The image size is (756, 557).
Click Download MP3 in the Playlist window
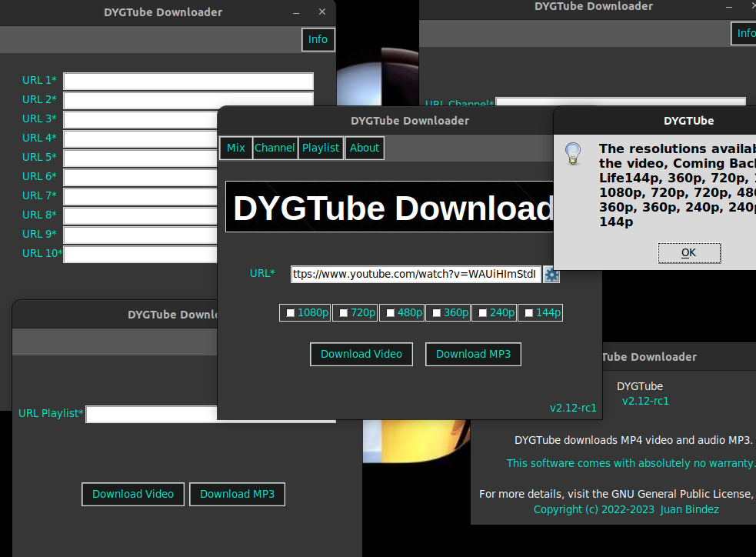pos(237,495)
